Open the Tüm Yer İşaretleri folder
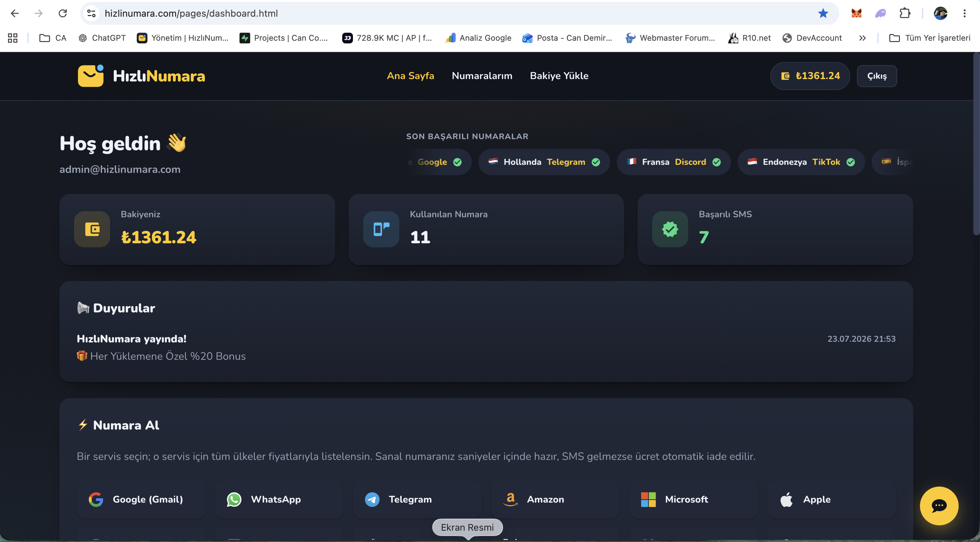 tap(930, 38)
